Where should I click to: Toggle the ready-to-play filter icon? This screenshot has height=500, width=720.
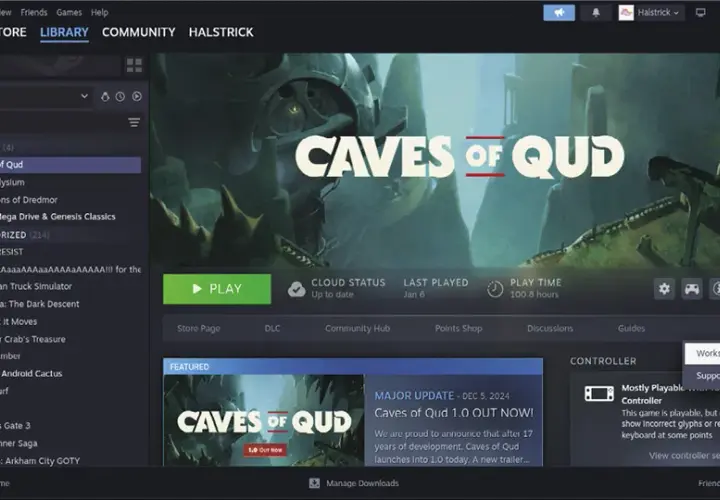pyautogui.click(x=137, y=96)
